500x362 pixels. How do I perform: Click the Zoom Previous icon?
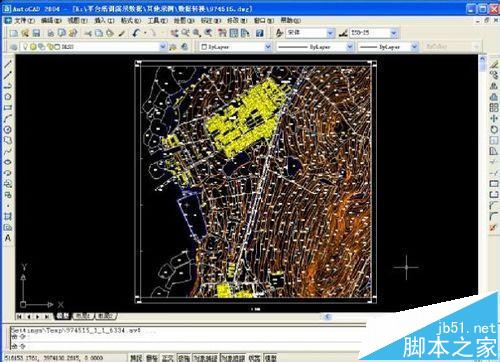click(208, 33)
